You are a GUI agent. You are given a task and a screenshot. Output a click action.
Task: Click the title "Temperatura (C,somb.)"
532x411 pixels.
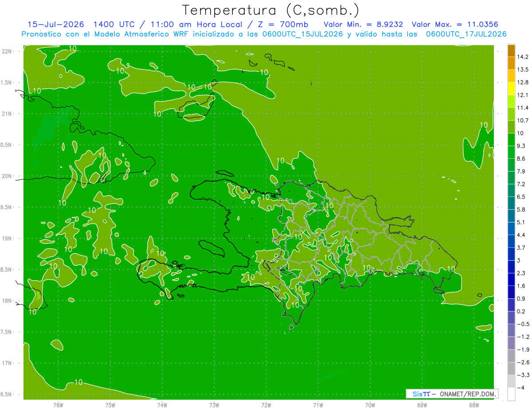click(x=271, y=10)
